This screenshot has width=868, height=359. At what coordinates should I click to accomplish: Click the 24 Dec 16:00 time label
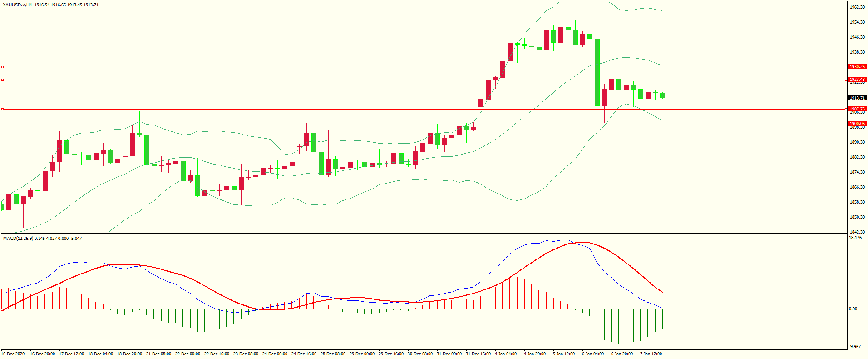[x=304, y=354]
